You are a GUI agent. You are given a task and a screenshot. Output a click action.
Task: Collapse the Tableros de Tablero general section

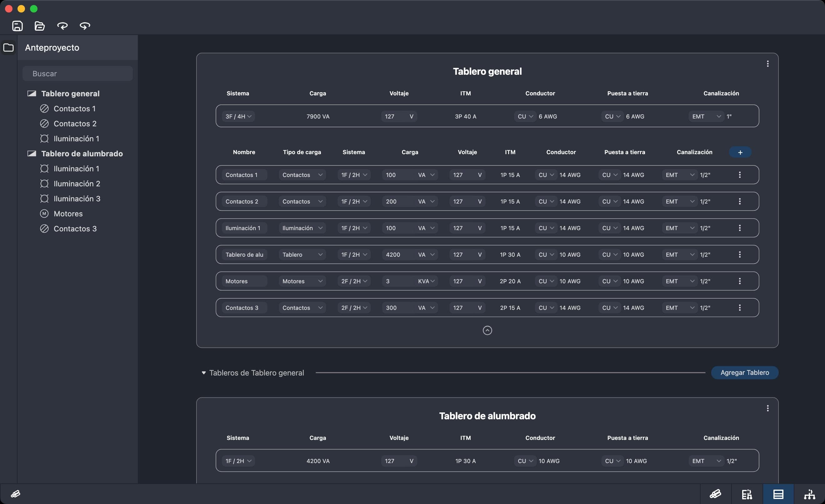click(x=203, y=373)
